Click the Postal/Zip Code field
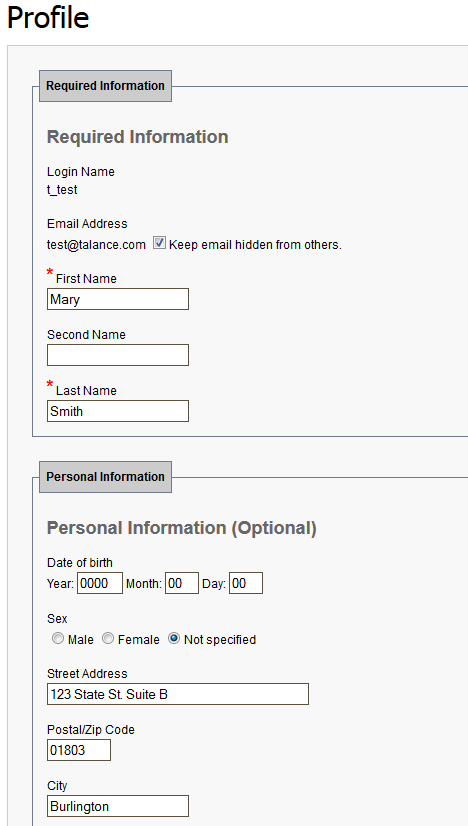 (79, 750)
